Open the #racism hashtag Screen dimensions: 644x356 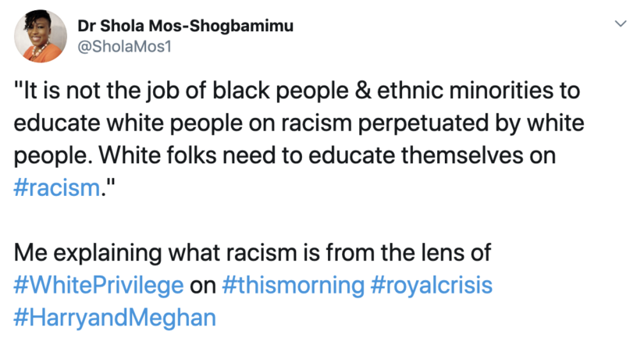coord(57,188)
